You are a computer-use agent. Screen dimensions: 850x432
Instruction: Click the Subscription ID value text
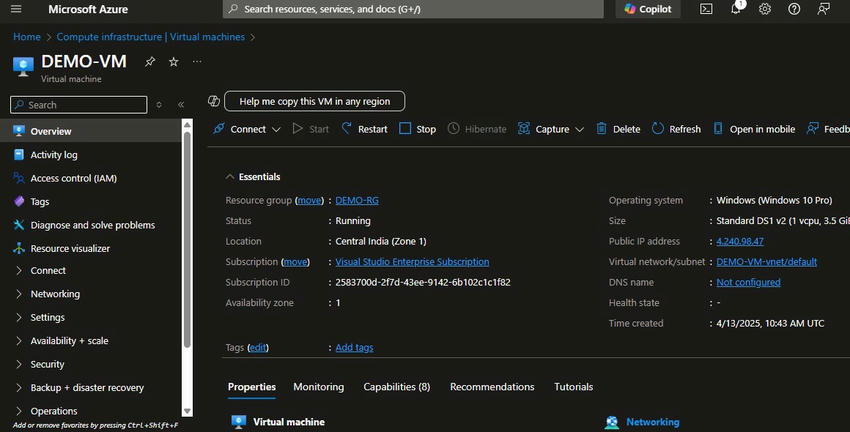(x=423, y=282)
